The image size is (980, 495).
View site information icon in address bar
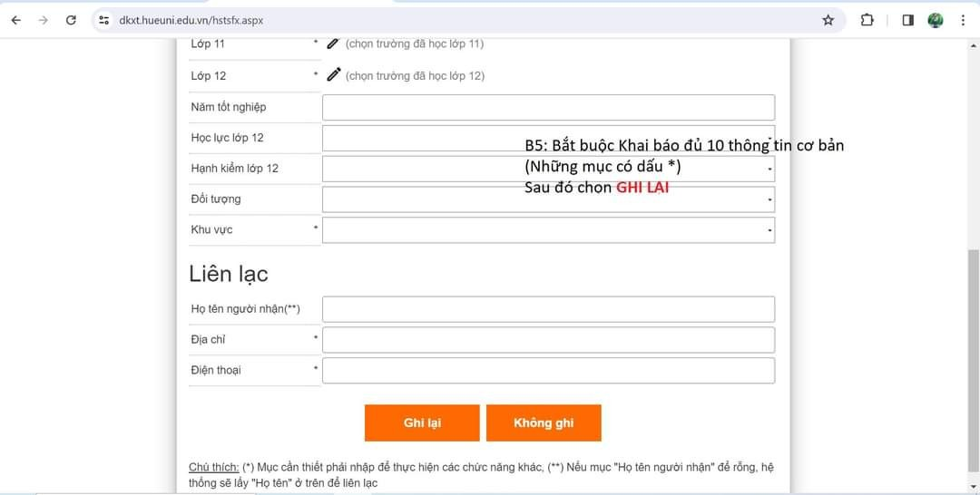(104, 20)
